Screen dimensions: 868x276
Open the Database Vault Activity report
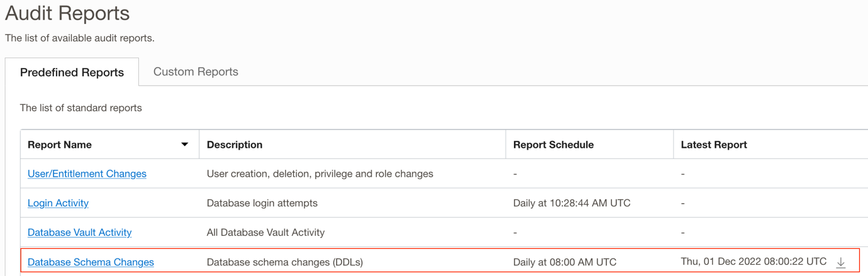79,232
